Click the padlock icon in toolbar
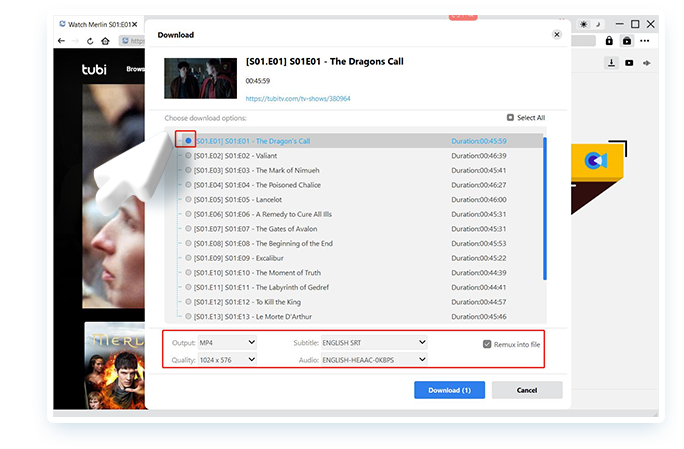 tap(609, 41)
